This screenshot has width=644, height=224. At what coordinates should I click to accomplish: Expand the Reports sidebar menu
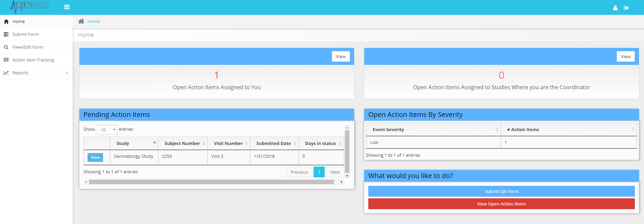click(36, 73)
